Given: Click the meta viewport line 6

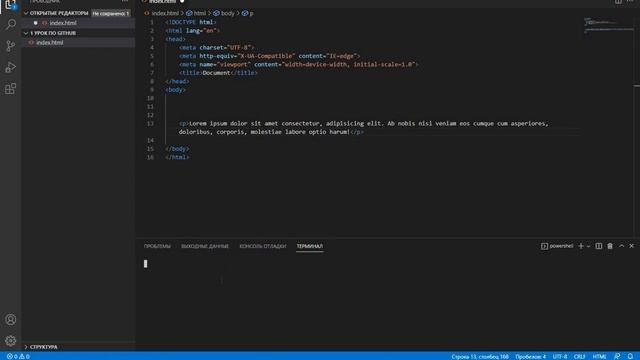Looking at the screenshot, I should click(299, 64).
